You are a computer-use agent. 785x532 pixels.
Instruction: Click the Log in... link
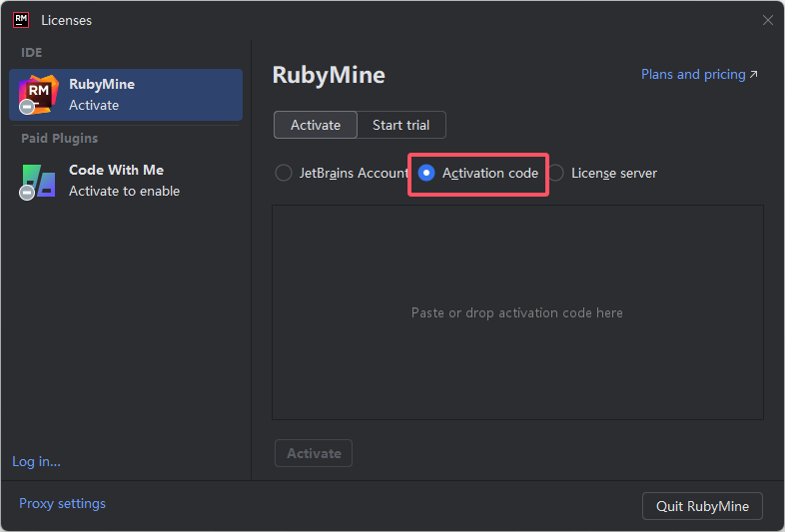click(x=36, y=461)
